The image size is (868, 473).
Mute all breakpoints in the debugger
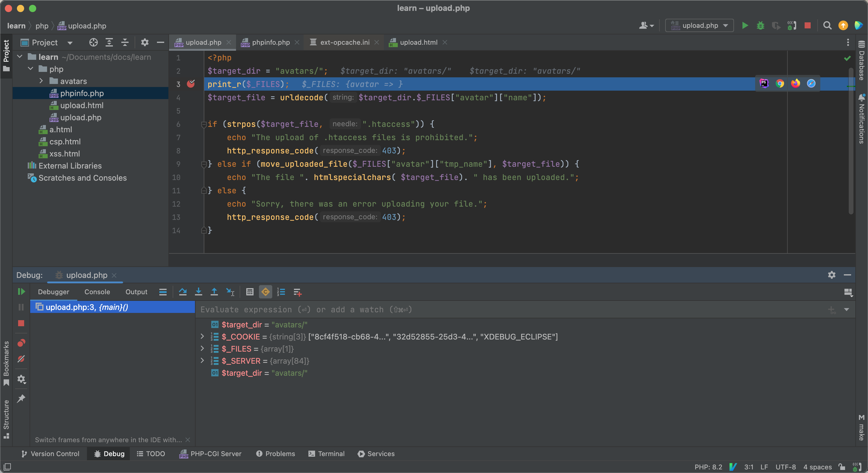[x=21, y=359]
